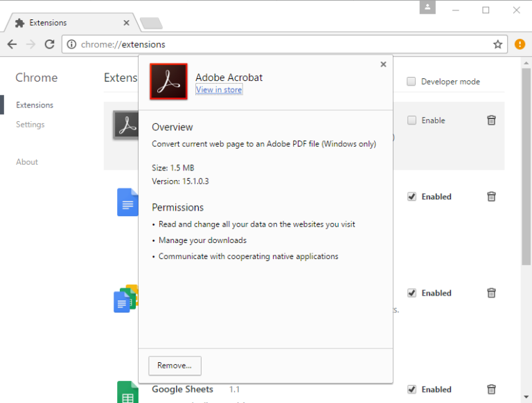Click the Adobe Acrobat dialog title

click(229, 78)
